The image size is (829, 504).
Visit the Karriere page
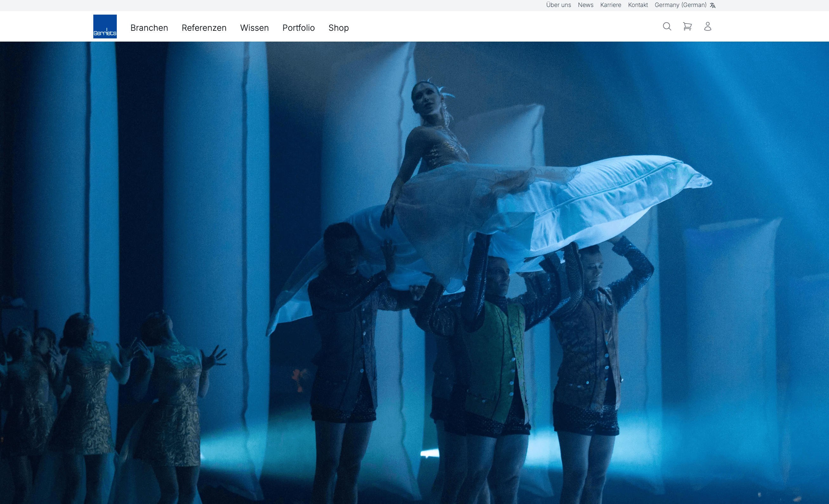pyautogui.click(x=610, y=5)
